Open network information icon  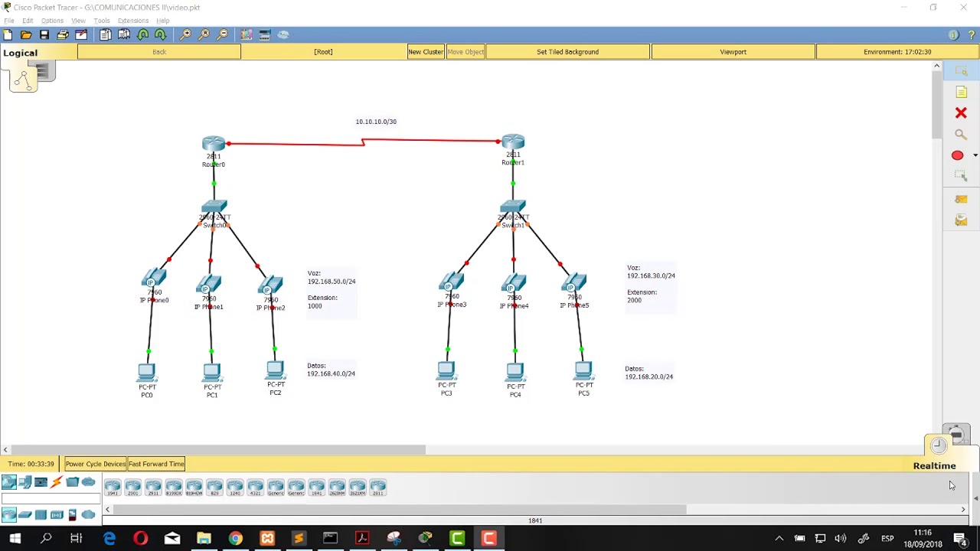click(953, 34)
